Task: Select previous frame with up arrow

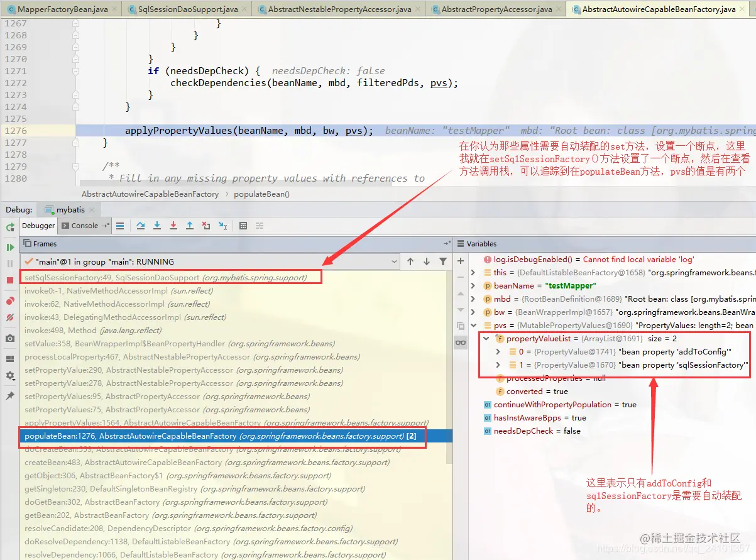Action: click(x=410, y=261)
